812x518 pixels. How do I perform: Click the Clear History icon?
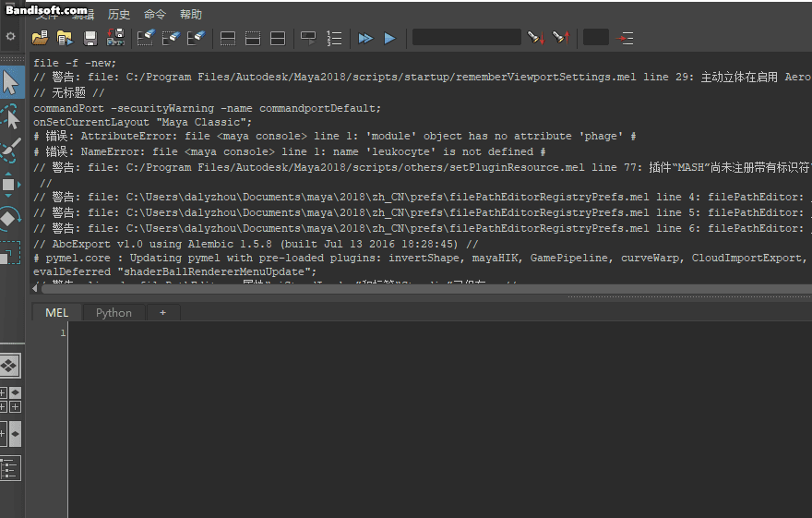pyautogui.click(x=146, y=38)
